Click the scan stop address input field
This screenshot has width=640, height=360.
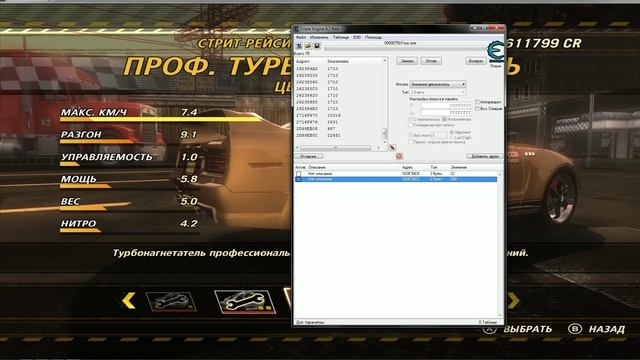coord(447,112)
